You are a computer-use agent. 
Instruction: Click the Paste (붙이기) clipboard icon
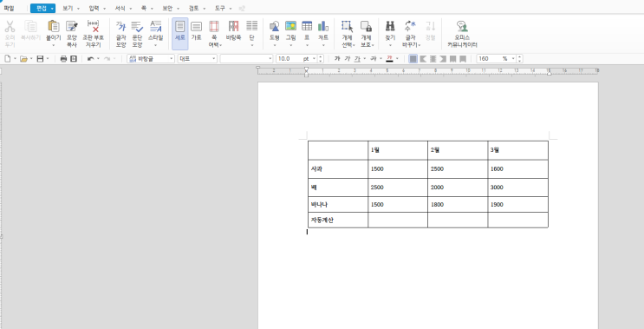click(x=54, y=26)
